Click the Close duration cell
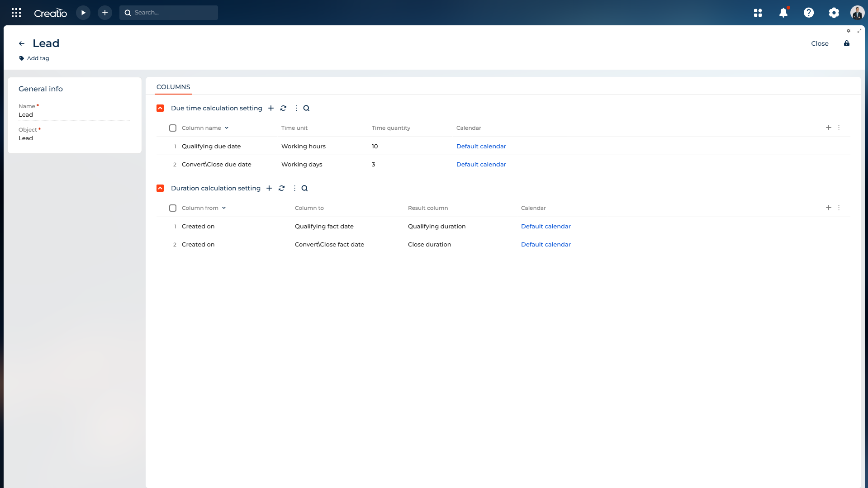Viewport: 868px width, 488px height. pos(430,244)
